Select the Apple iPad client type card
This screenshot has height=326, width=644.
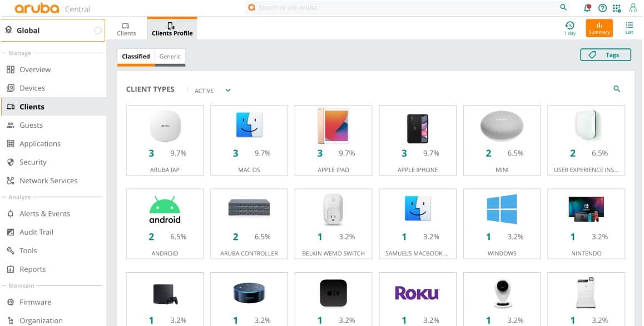pos(334,141)
